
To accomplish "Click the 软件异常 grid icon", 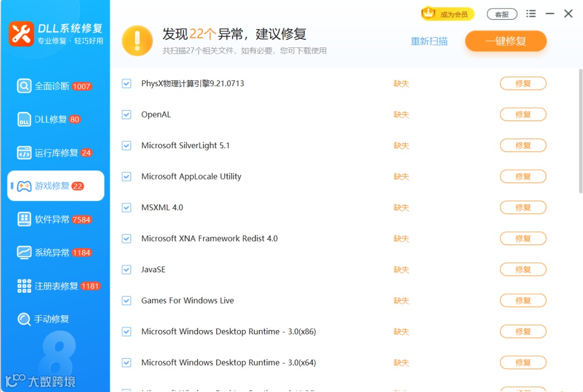I will [24, 219].
